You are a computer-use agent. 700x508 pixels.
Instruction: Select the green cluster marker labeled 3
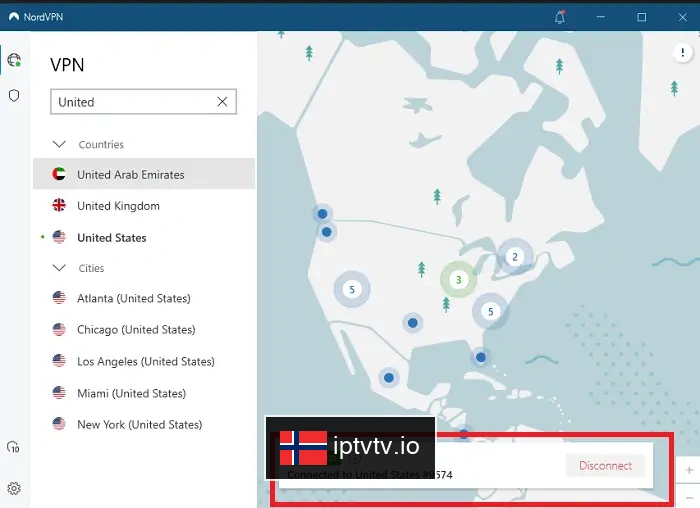458,280
